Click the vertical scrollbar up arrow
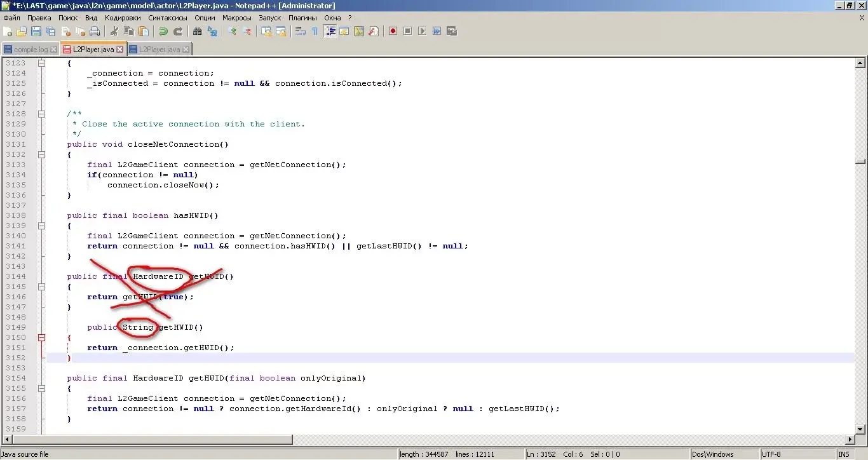 (860, 63)
